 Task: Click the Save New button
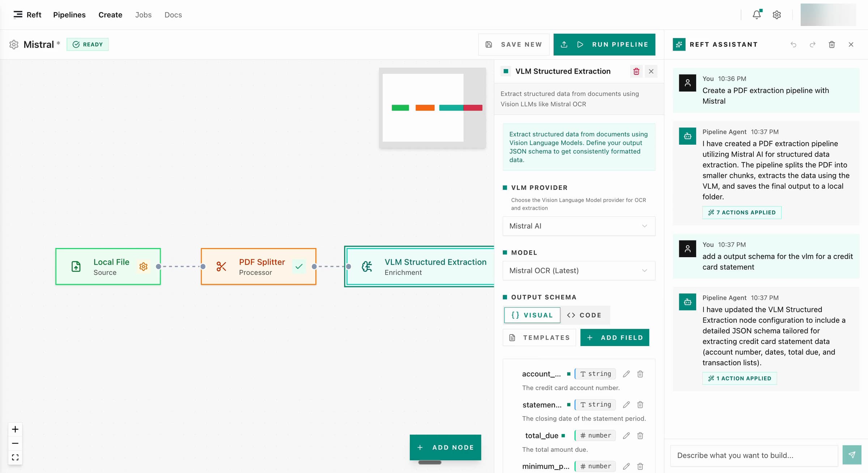[514, 44]
